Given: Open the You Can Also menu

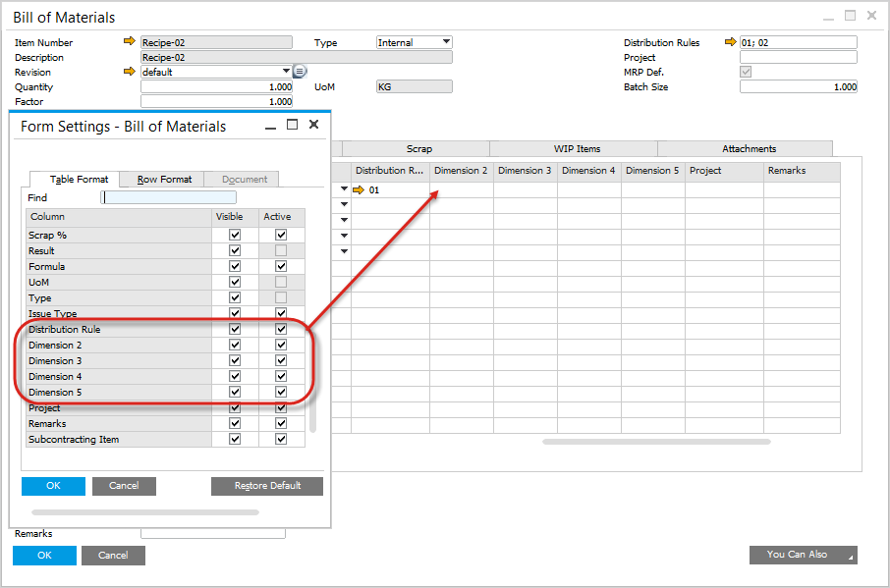Looking at the screenshot, I should [803, 555].
